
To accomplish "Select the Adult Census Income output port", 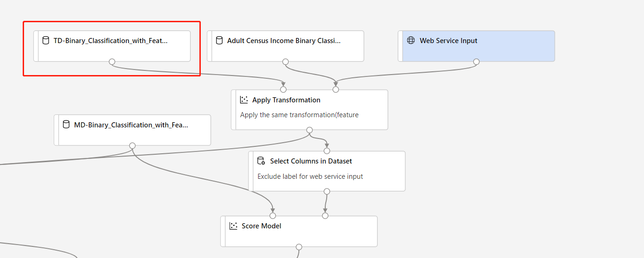I will coord(285,62).
